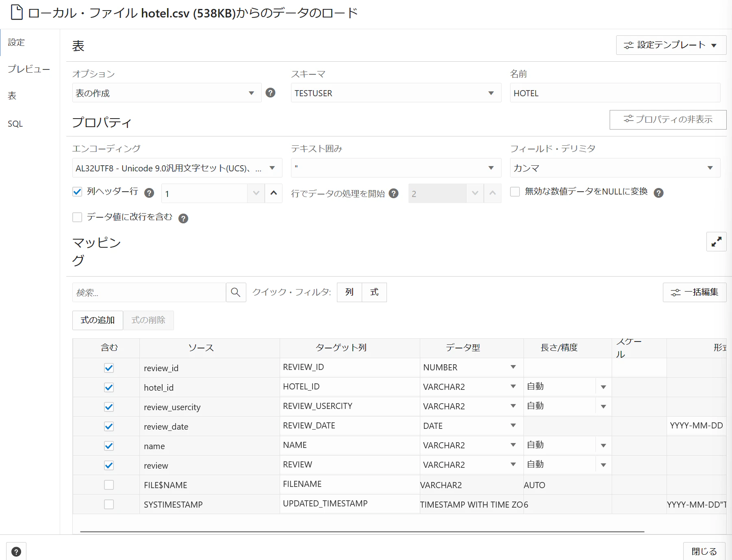This screenshot has width=732, height=560.
Task: Edit the FILENAME target column field
Action: click(350, 484)
